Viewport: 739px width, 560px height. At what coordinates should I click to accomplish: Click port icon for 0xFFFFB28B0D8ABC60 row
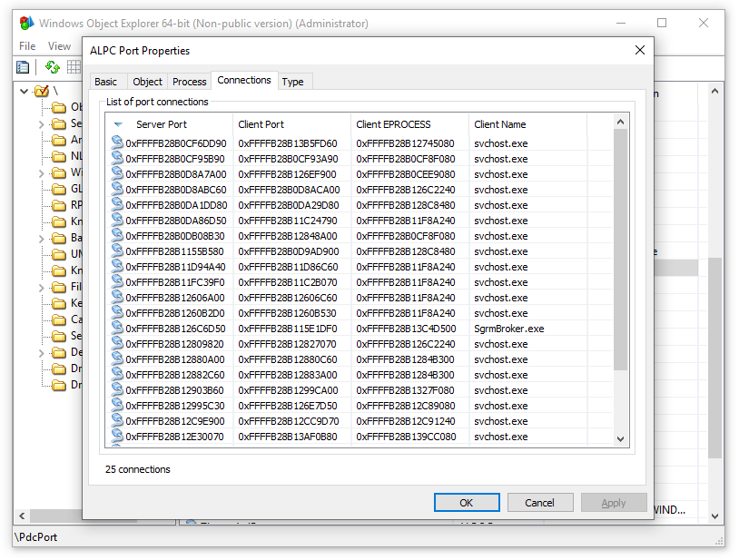117,189
